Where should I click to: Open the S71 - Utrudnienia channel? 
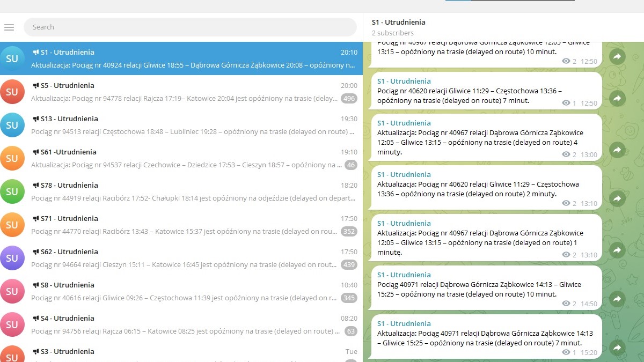(182, 225)
